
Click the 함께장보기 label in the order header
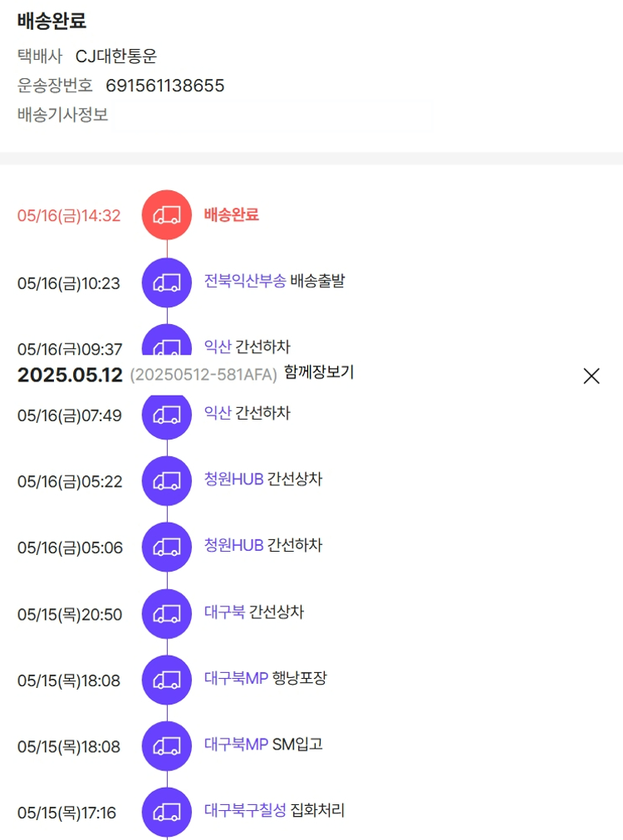[x=318, y=372]
